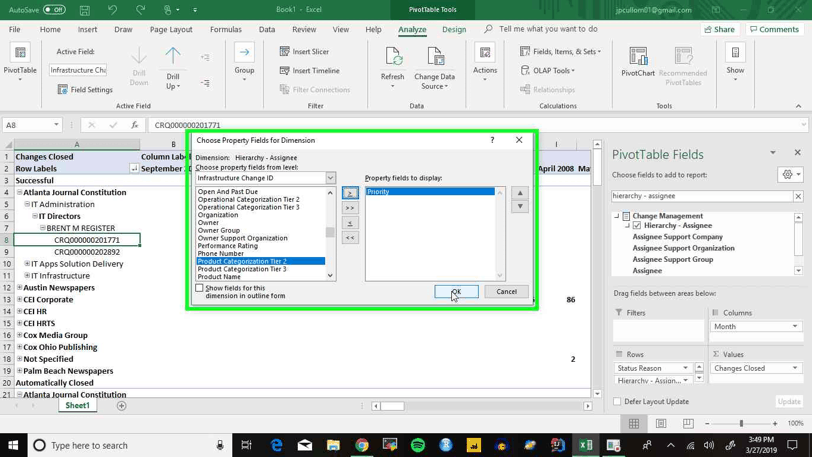This screenshot has height=459, width=814.
Task: Insert a Slicer
Action: tap(304, 51)
